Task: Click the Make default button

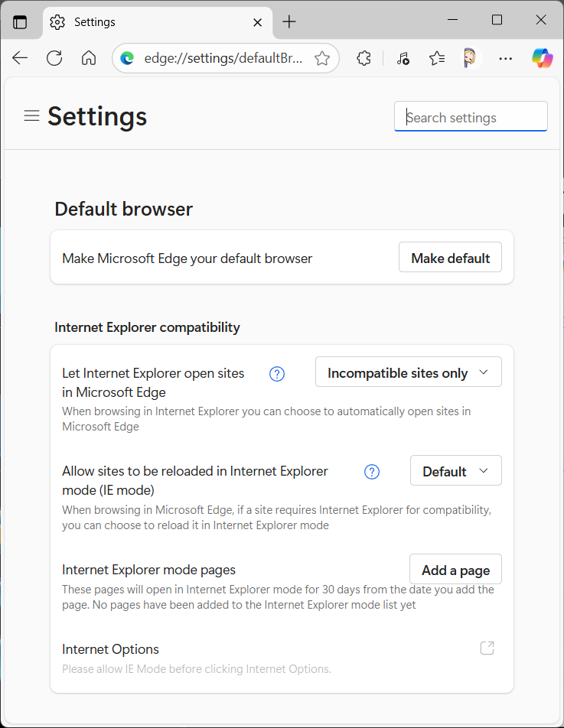Action: [450, 258]
